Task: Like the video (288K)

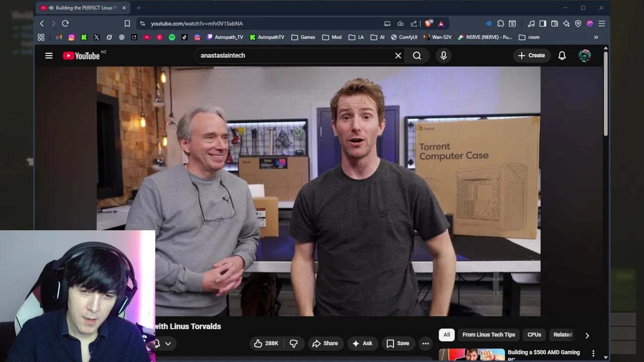Action: coord(266,343)
